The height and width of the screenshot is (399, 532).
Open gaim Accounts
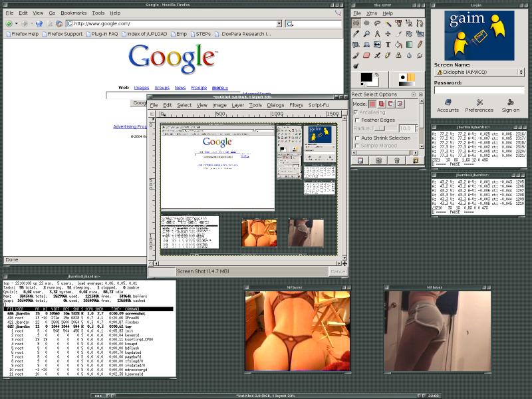pyautogui.click(x=448, y=106)
